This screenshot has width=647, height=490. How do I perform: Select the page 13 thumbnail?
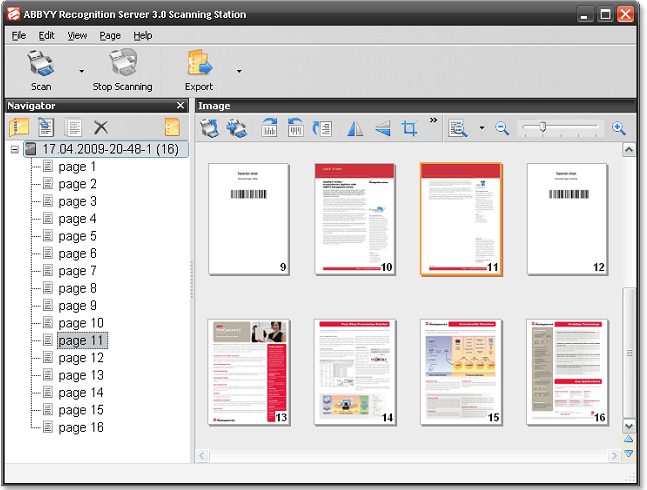249,372
